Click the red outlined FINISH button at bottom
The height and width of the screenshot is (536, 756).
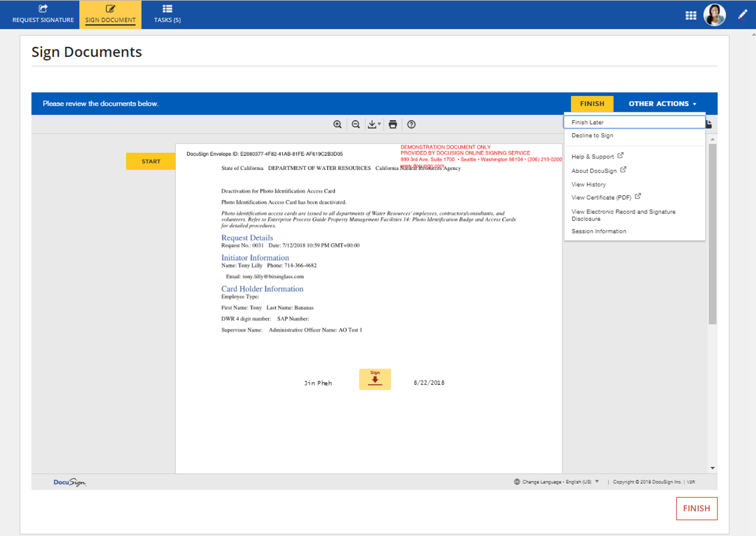[x=697, y=509]
